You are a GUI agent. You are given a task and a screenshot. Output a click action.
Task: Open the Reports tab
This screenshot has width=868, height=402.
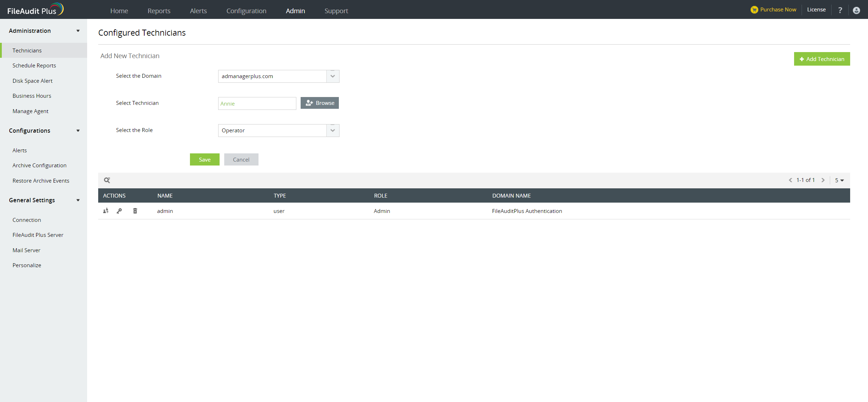click(x=159, y=11)
